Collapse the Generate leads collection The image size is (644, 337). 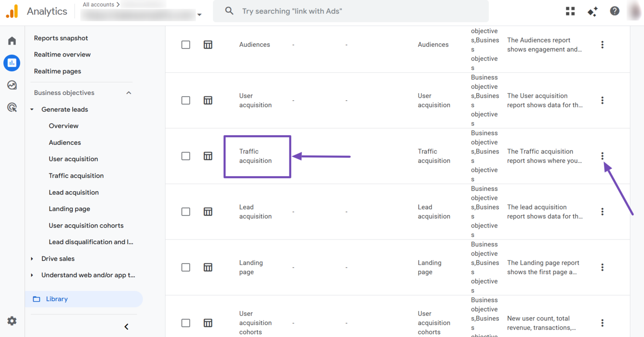[x=31, y=109]
